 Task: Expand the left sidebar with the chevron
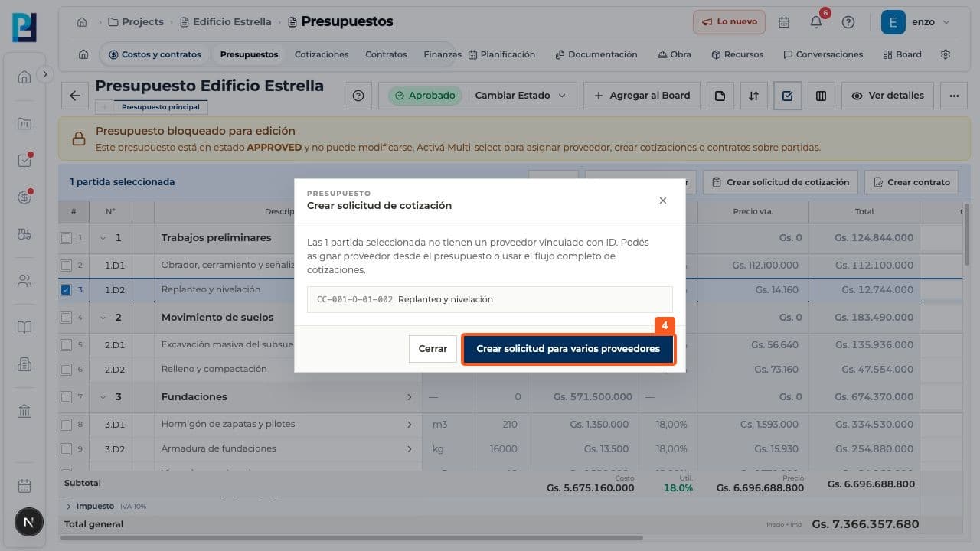tap(45, 74)
